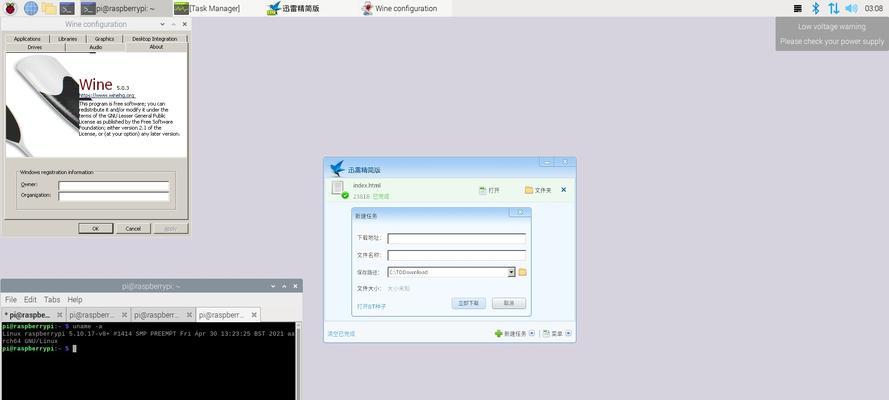889x400 pixels.
Task: Click the Xunlei bird logo icon
Action: [337, 168]
